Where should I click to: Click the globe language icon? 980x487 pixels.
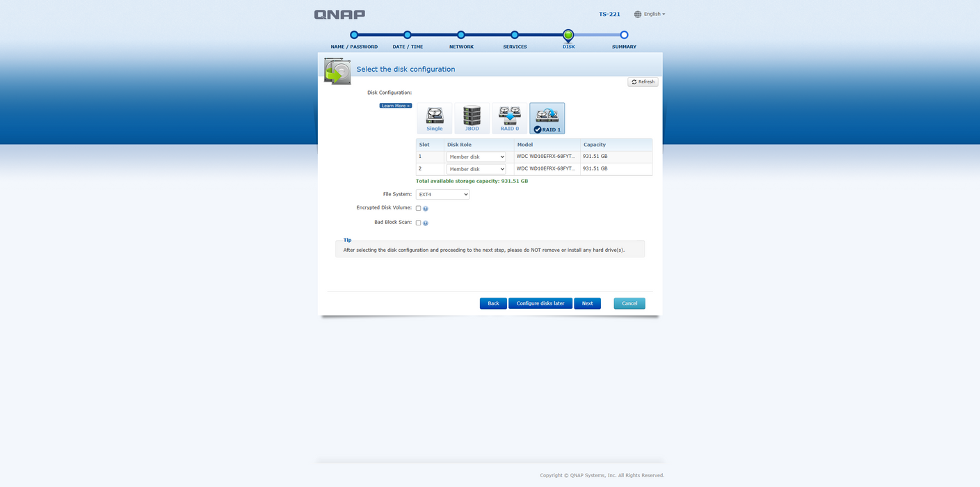638,14
